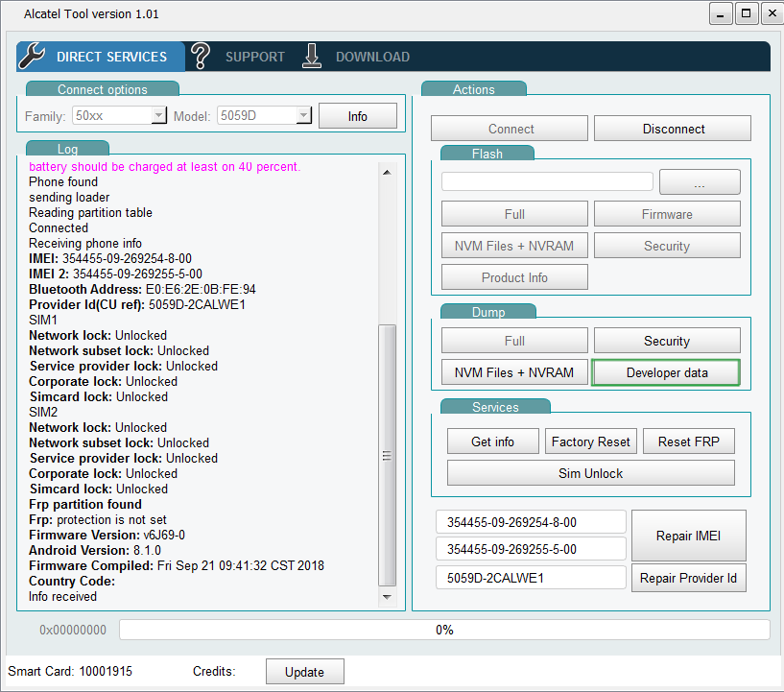Click the second IMEI input field
This screenshot has width=784, height=692.
pyautogui.click(x=531, y=549)
